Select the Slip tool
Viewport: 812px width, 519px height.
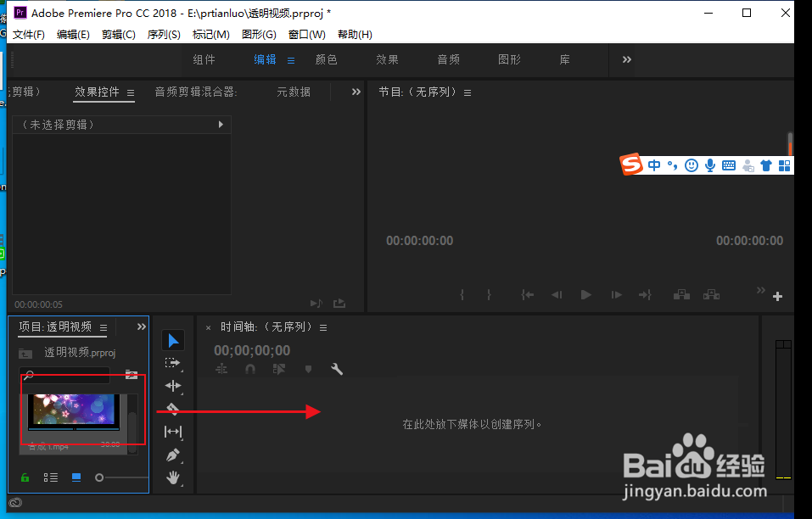(173, 432)
